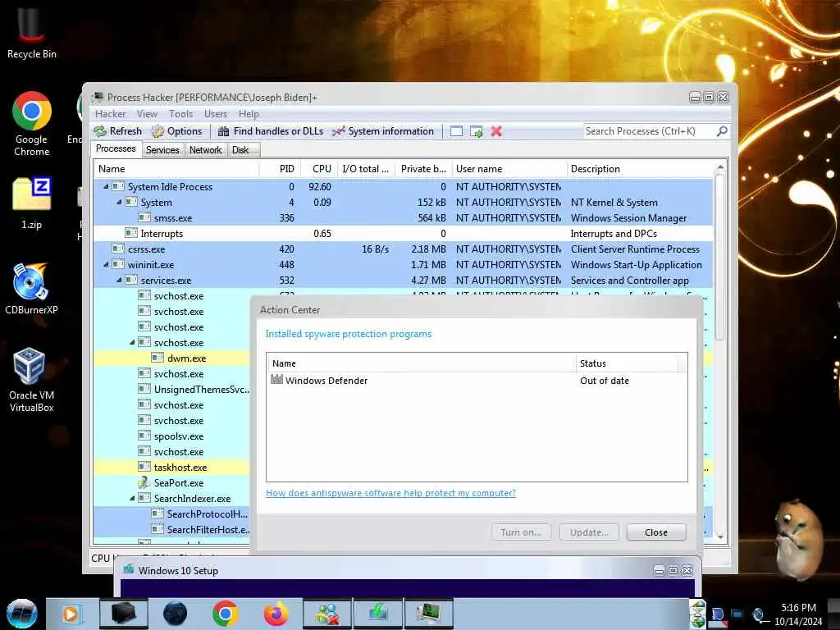The width and height of the screenshot is (840, 630).
Task: Select the smss.exe process row
Action: click(x=403, y=218)
